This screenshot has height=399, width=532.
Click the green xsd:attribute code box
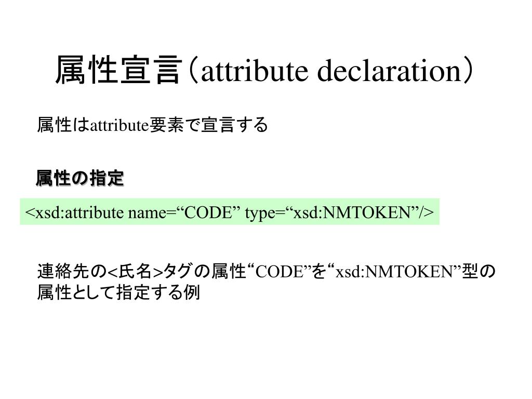(x=230, y=212)
